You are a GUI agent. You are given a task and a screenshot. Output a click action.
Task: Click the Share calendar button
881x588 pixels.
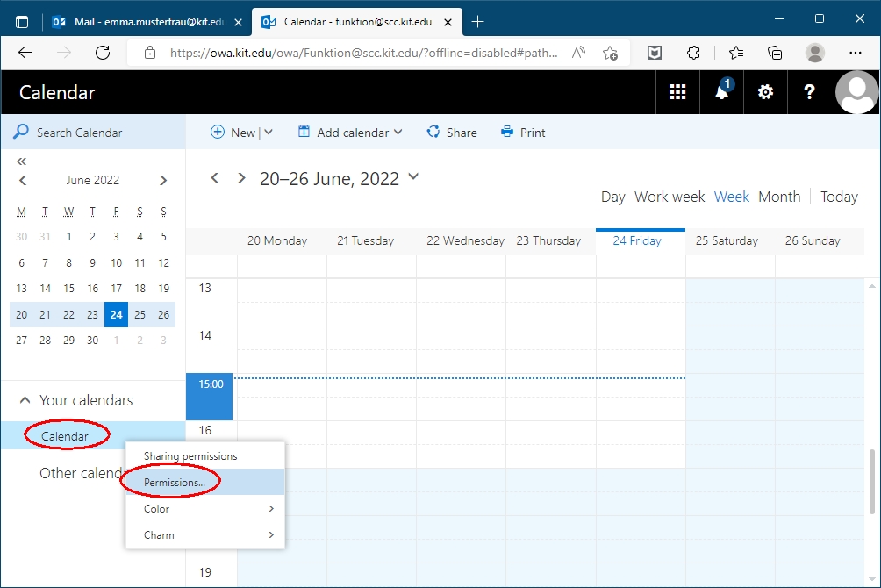[x=451, y=133]
